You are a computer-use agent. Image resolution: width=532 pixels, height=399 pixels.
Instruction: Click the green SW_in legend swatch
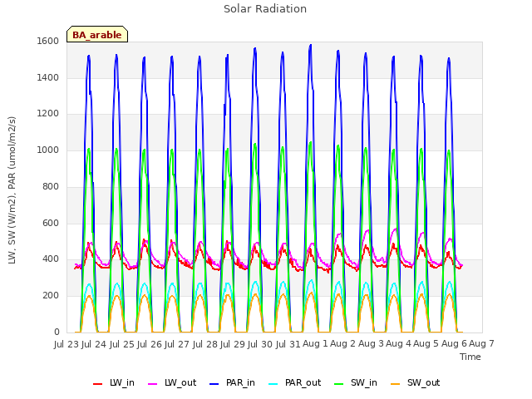click(x=338, y=384)
